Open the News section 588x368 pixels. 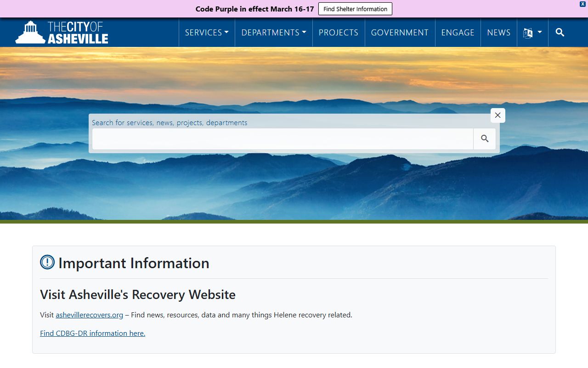pyautogui.click(x=498, y=33)
